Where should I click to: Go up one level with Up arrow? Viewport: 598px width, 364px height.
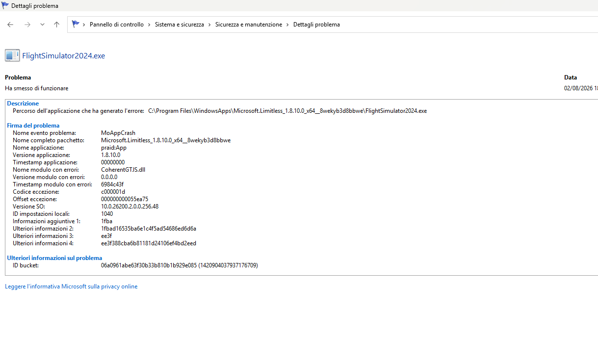pyautogui.click(x=56, y=25)
